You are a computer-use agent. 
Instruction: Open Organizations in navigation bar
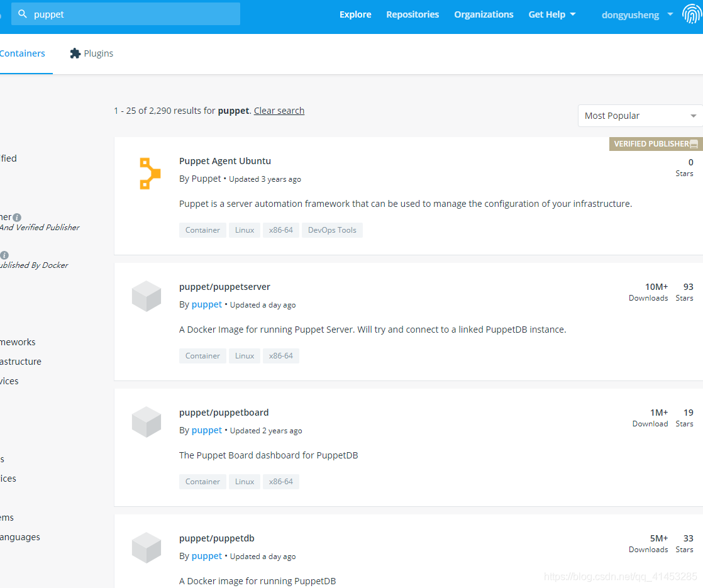coord(484,14)
